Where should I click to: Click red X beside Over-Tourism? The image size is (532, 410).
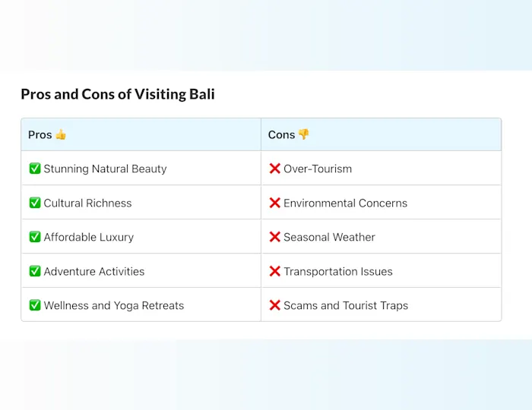coord(274,169)
